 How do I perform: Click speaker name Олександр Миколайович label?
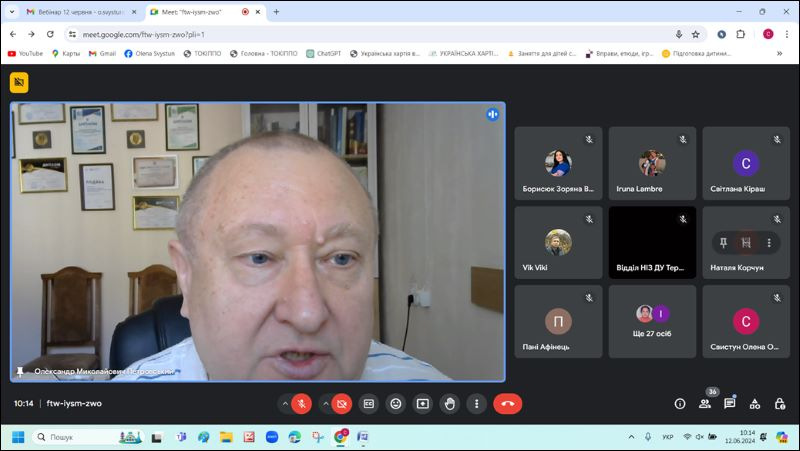point(104,371)
